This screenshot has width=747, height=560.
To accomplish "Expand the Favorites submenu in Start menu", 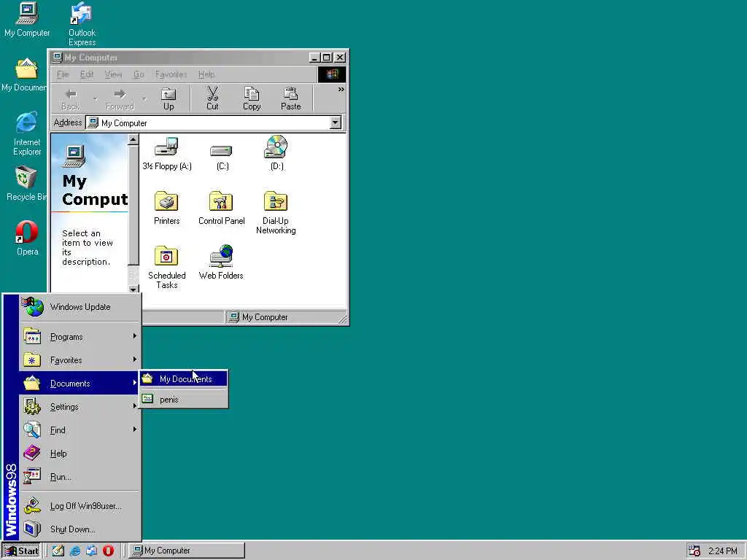I will pos(80,360).
